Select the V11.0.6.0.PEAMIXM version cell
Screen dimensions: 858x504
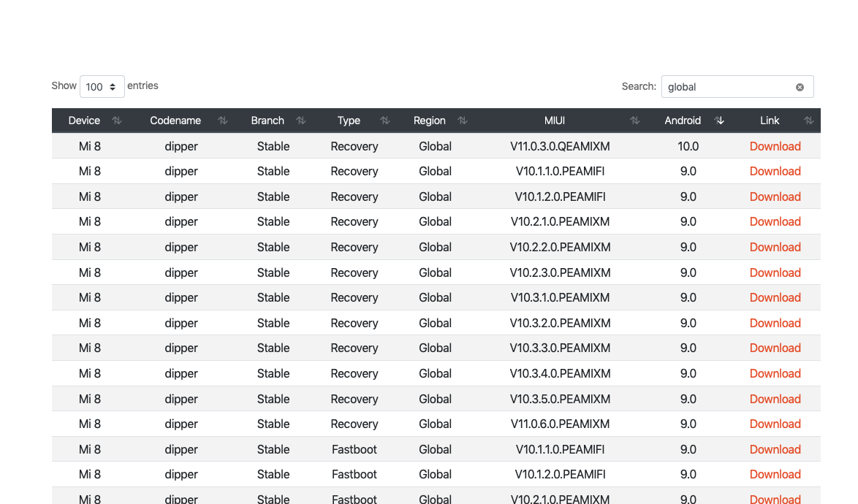coord(560,424)
